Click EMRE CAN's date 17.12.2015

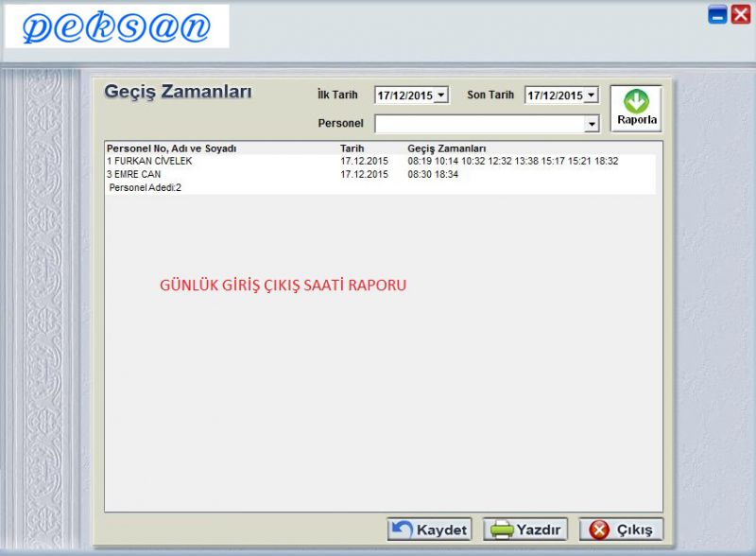[x=364, y=174]
